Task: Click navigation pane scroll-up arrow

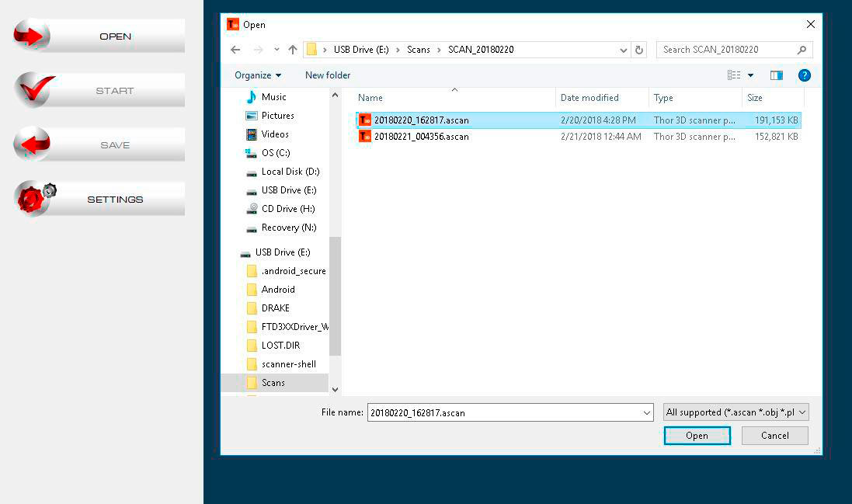Action: pyautogui.click(x=336, y=95)
